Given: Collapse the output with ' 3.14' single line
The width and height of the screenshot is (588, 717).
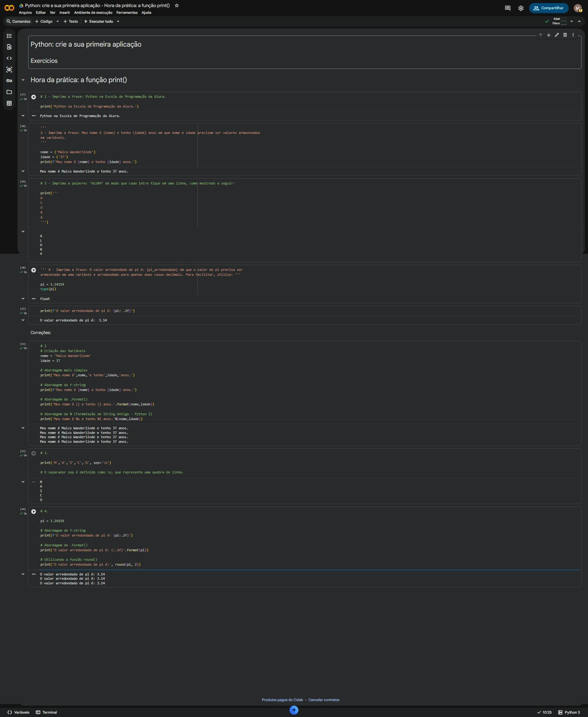Looking at the screenshot, I should (x=23, y=320).
